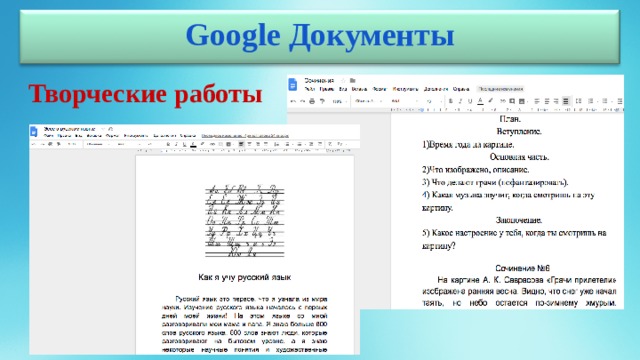Insert link in left essay window toolbar
640x360 pixels.
tap(212, 144)
